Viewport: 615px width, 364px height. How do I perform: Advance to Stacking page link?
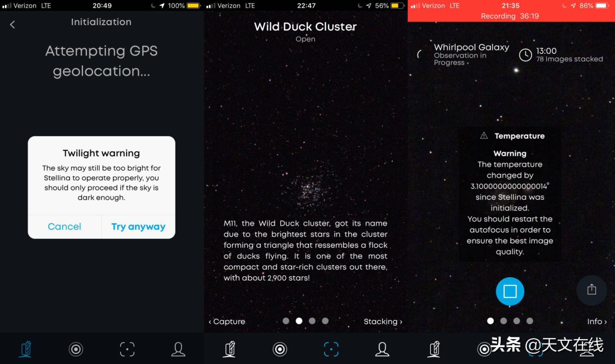tap(383, 321)
